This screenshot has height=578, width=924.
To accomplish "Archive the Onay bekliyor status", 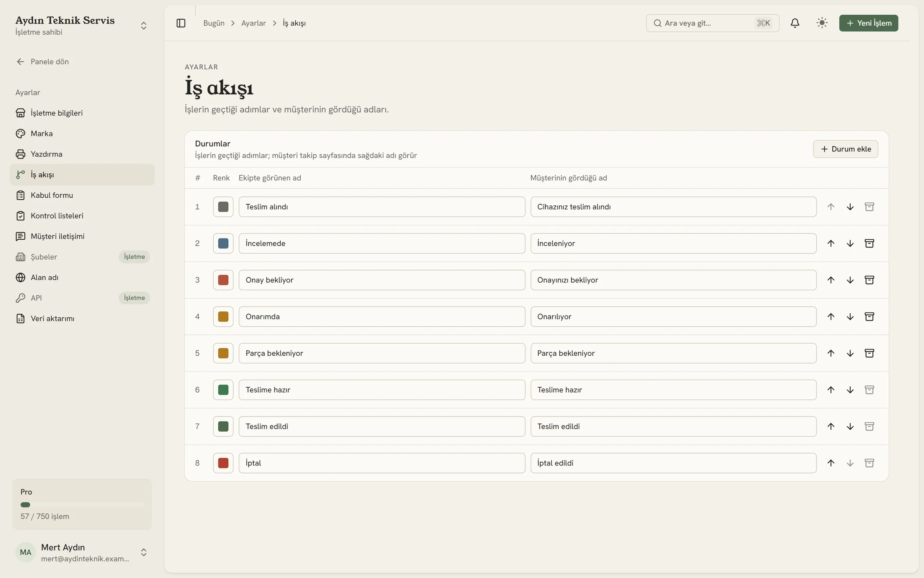I will point(869,280).
